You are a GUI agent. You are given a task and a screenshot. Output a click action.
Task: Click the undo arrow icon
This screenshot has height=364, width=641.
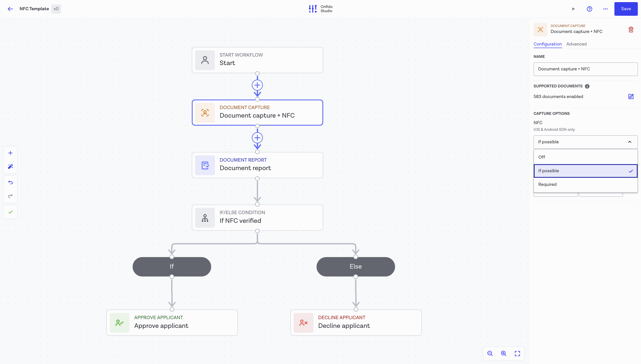point(10,182)
